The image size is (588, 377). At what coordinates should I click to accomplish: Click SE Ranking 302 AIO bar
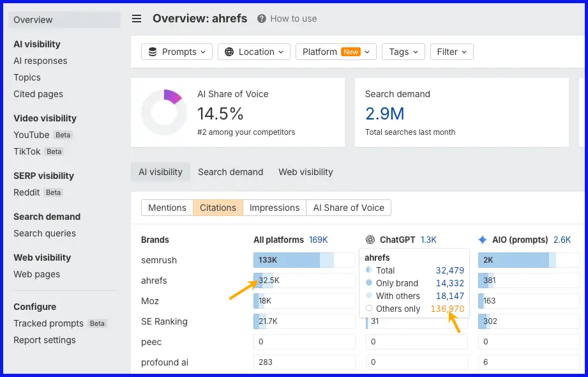(529, 321)
